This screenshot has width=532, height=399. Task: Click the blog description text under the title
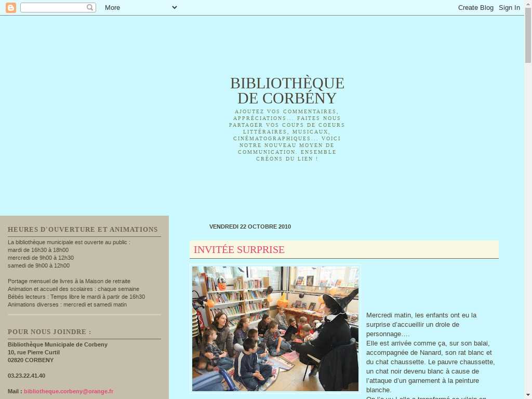tap(287, 135)
